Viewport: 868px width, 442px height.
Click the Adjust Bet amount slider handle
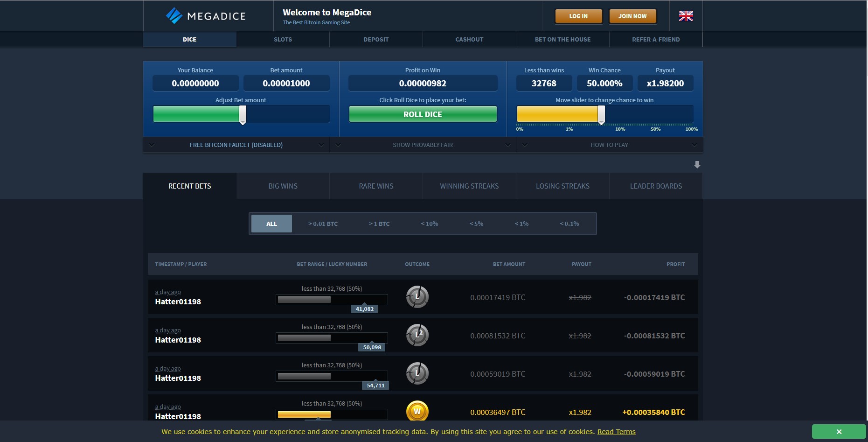click(243, 115)
